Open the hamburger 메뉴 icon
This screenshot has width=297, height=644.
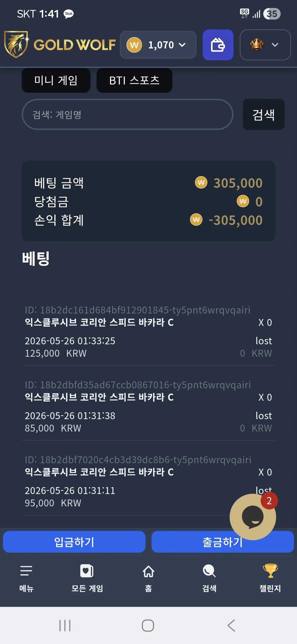26,571
